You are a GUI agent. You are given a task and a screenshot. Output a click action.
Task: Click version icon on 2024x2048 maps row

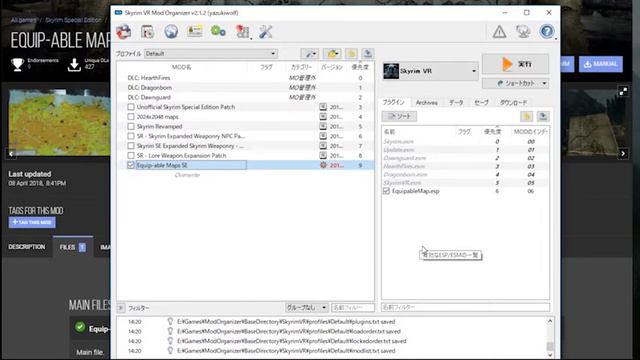click(323, 117)
